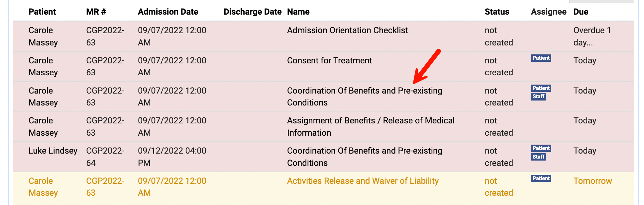Screen dimensions: 644x205
Task: Sort table by the Assignee column header
Action: pos(548,12)
